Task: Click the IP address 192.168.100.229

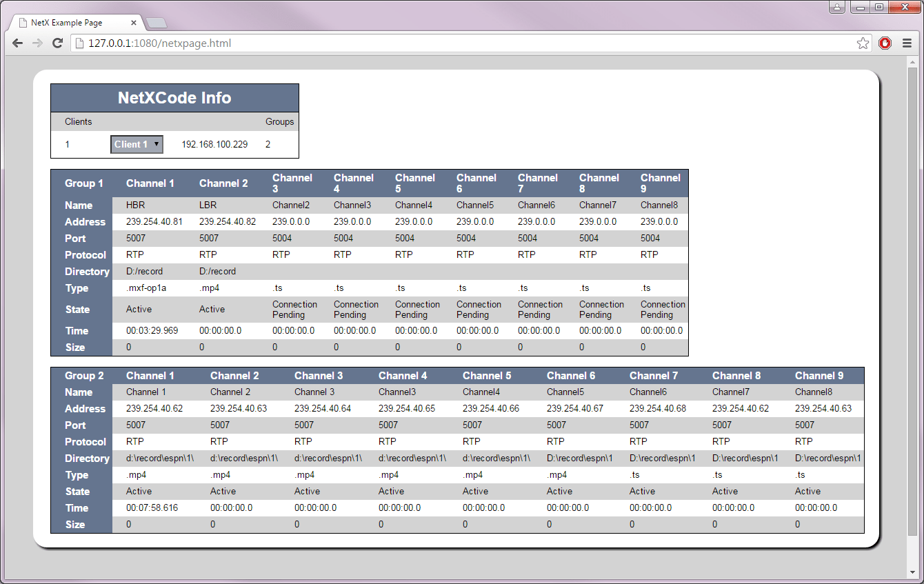Action: click(x=214, y=145)
